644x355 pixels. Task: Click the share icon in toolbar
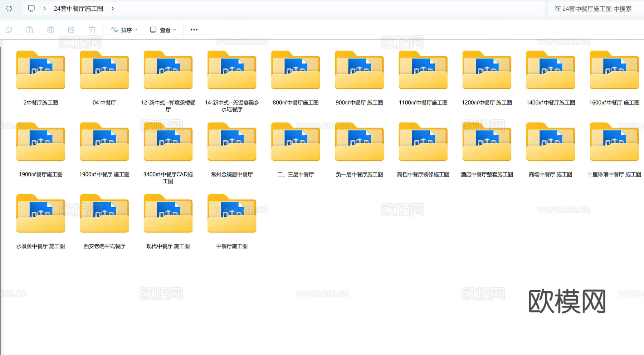(x=72, y=30)
